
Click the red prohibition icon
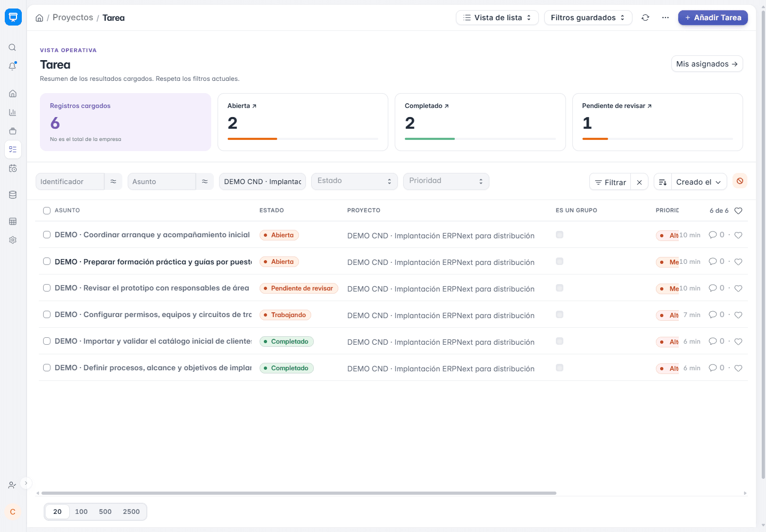click(x=740, y=181)
